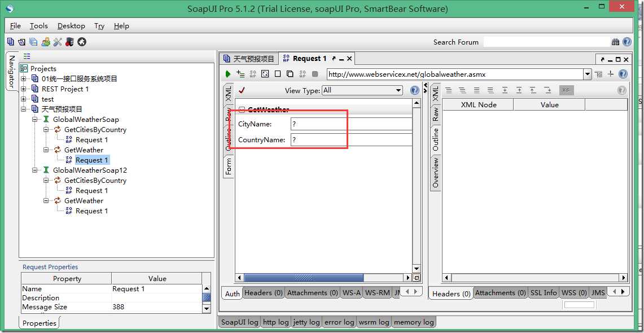644x333 pixels.
Task: Open the response SSL Info tab
Action: pos(544,293)
